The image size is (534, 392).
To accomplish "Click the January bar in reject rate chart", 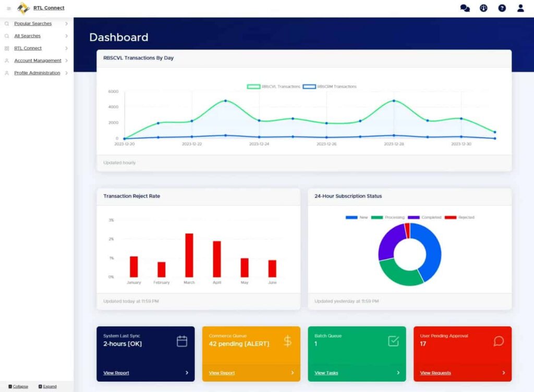I will pyautogui.click(x=134, y=266).
